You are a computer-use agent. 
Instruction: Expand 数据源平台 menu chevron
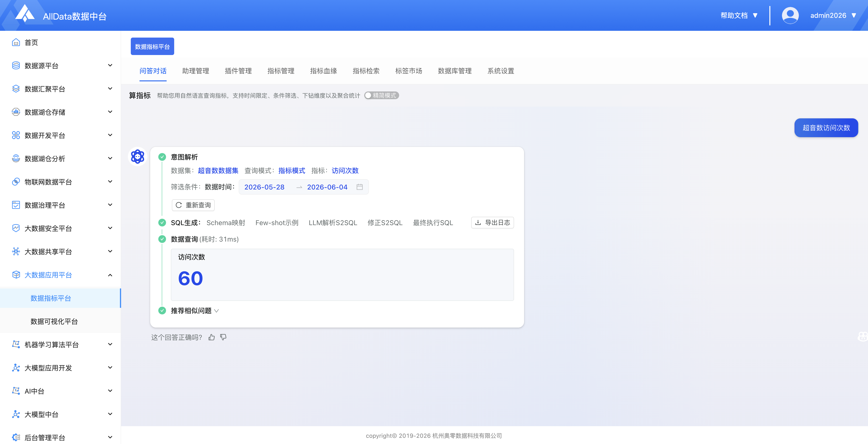coord(110,65)
